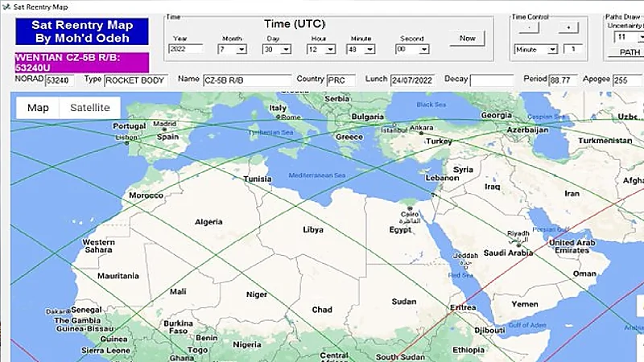Expand the Minute dropdown showing 48
This screenshot has height=362, width=644.
[x=369, y=49]
